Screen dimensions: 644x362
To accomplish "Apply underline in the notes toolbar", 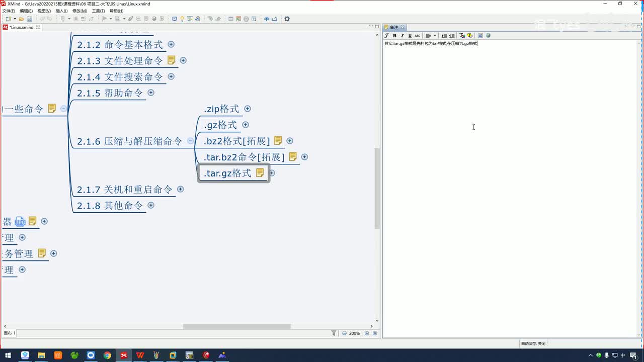I will (x=410, y=36).
